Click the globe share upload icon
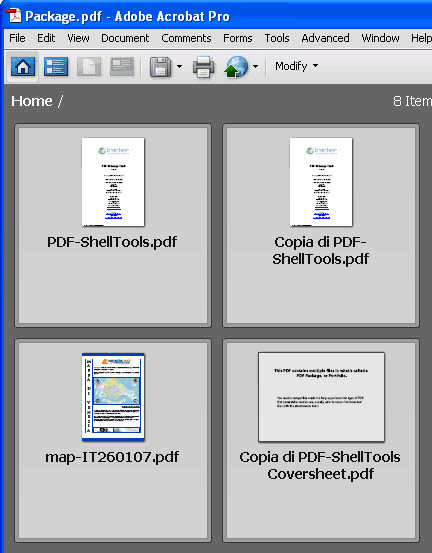This screenshot has width=432, height=553. pyautogui.click(x=236, y=67)
